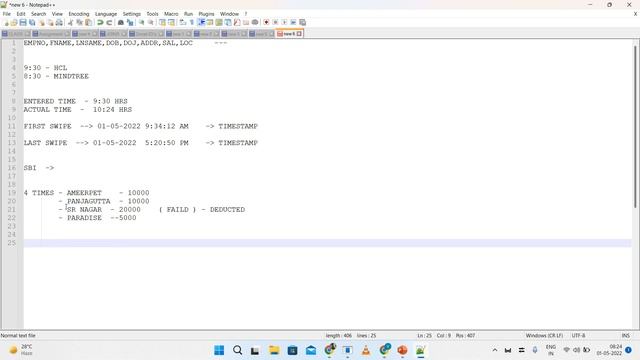
Task: Open the Language menu
Action: click(x=106, y=14)
